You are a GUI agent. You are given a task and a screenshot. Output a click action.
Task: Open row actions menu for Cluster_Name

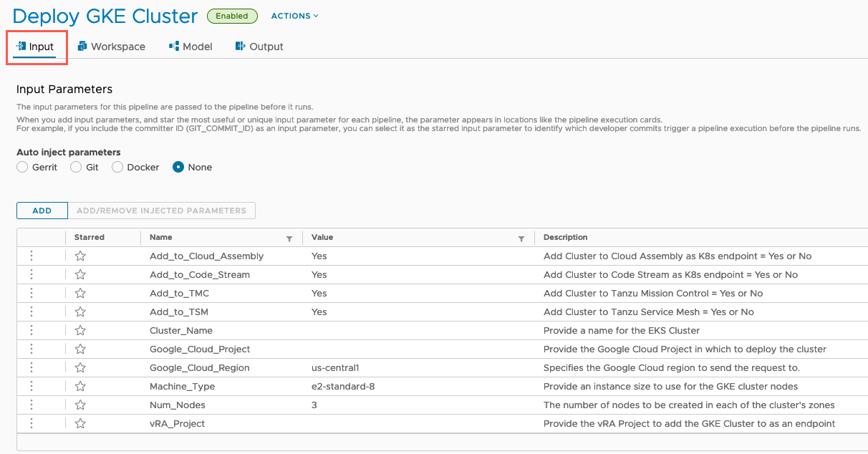(x=32, y=330)
